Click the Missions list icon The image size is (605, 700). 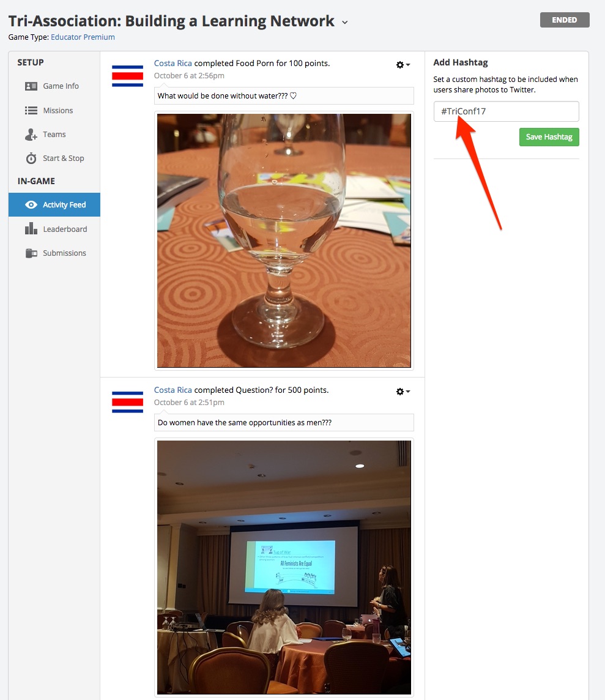(x=31, y=110)
